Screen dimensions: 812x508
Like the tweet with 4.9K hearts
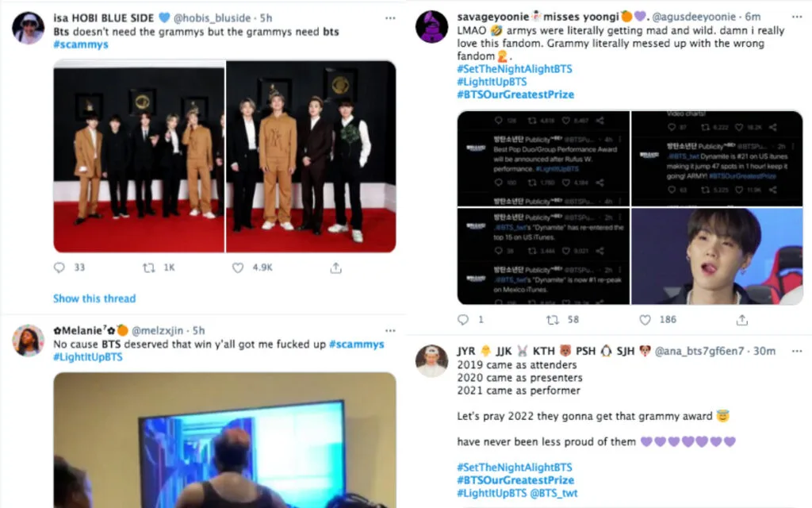point(238,267)
